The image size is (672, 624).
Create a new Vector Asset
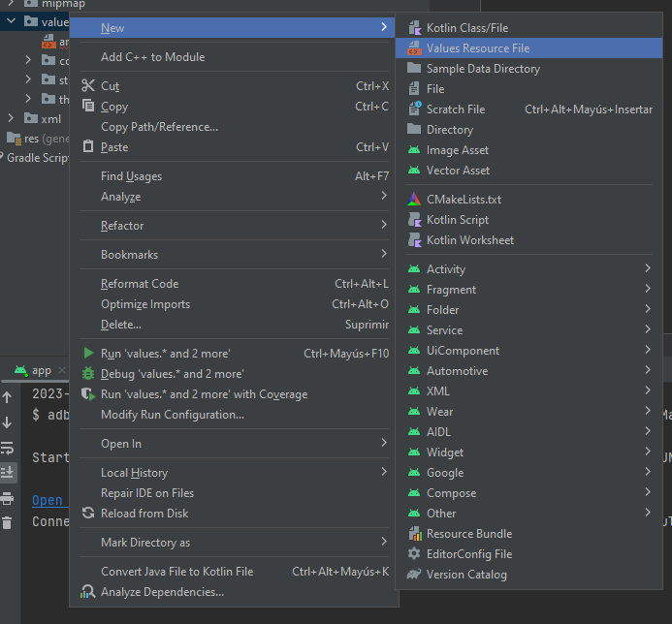click(x=458, y=171)
